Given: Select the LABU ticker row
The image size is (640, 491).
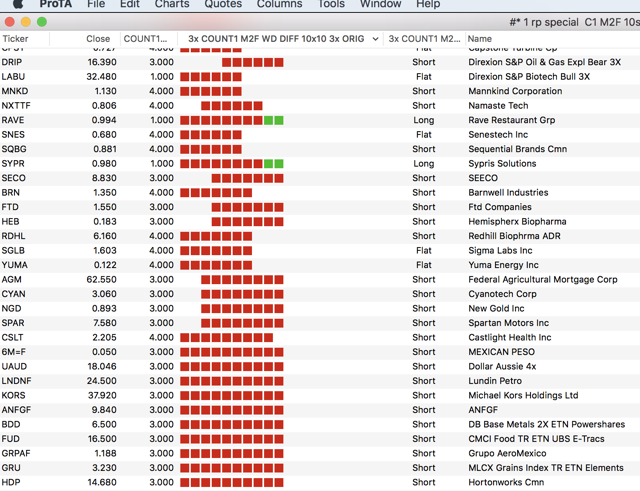Looking at the screenshot, I should (x=320, y=77).
